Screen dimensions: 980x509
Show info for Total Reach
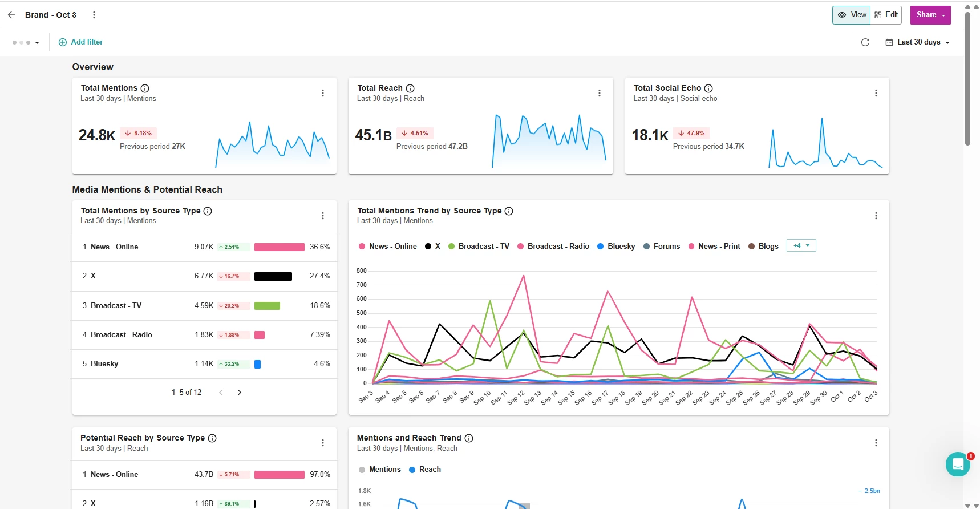pyautogui.click(x=410, y=88)
